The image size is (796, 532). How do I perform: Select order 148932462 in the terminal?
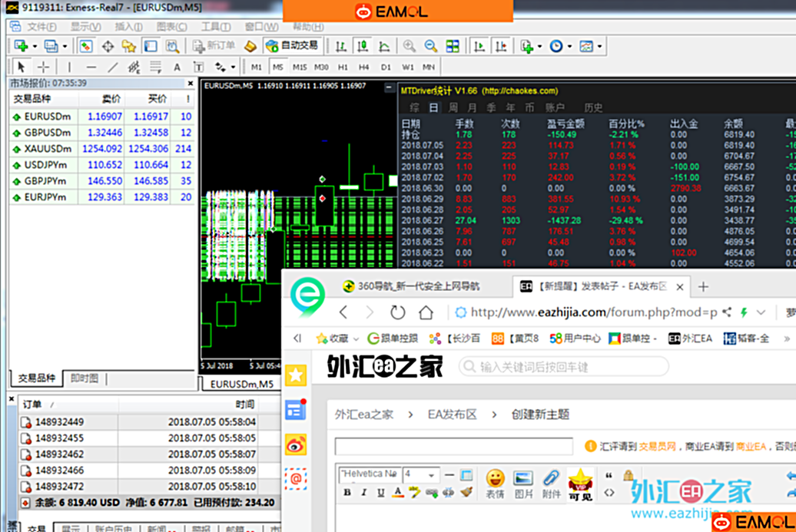point(149,454)
